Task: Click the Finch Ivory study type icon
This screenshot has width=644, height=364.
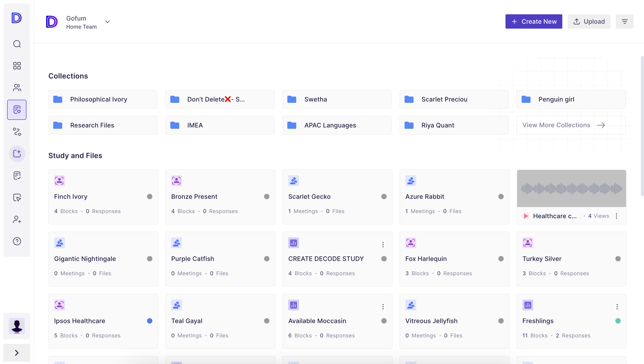Action: pyautogui.click(x=59, y=180)
